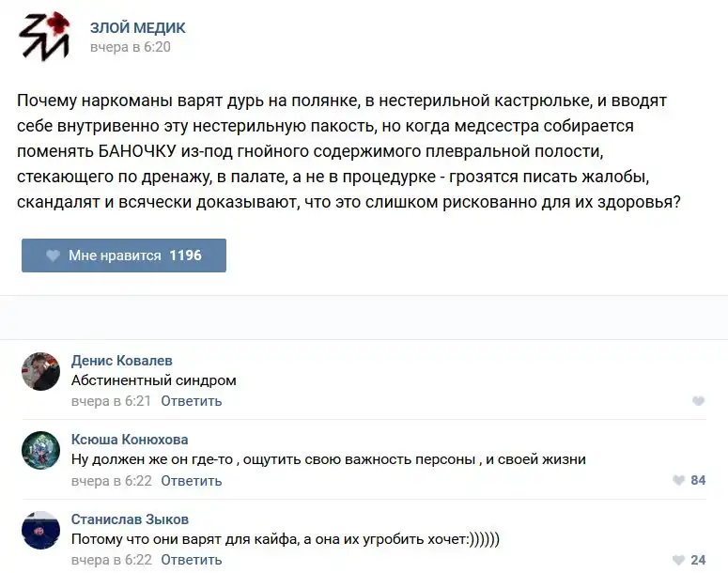Open Станислав Зыков's profile avatar
This screenshot has width=728, height=573.
(x=41, y=530)
